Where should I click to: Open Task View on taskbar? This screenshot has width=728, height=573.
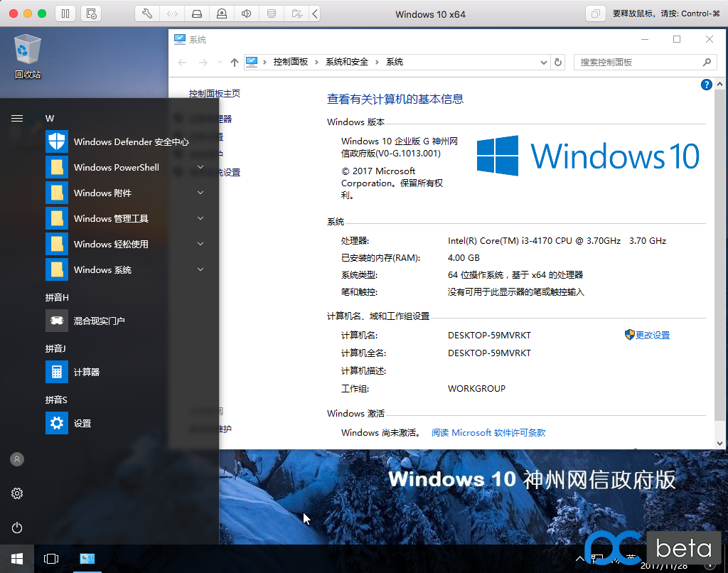51,559
